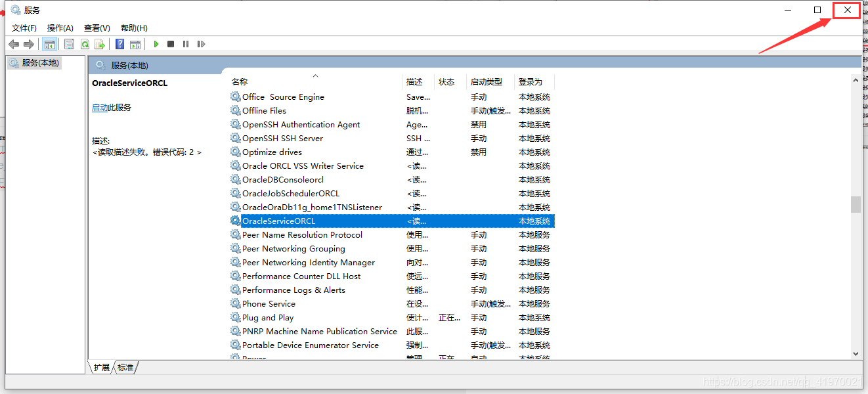This screenshot has width=868, height=394.
Task: Maximize the 服务 window
Action: [x=817, y=10]
